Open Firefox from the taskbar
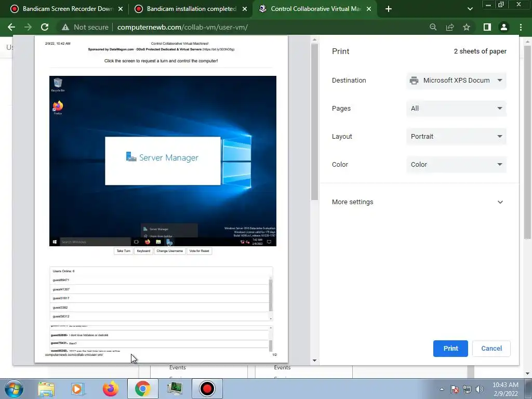The height and width of the screenshot is (399, 532). click(x=111, y=389)
